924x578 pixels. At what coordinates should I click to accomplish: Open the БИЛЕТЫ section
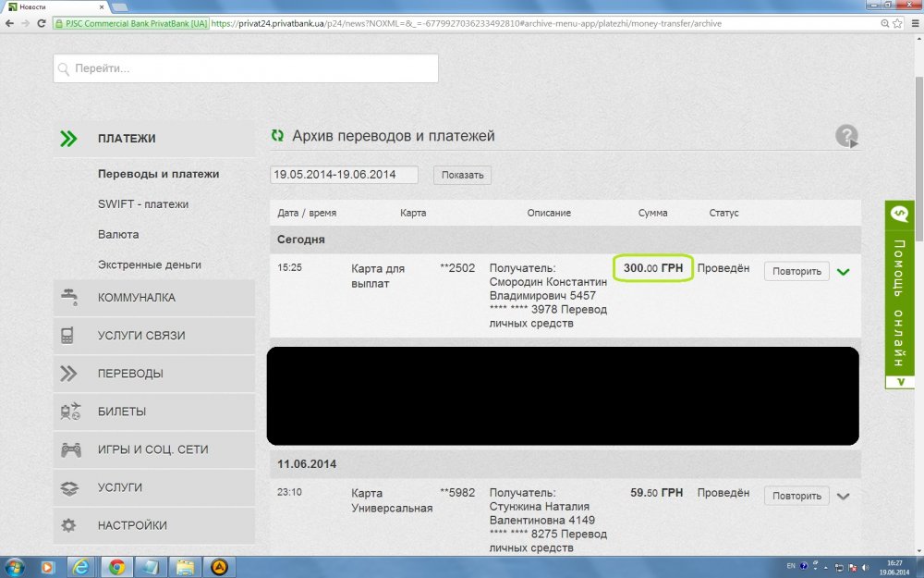point(153,412)
